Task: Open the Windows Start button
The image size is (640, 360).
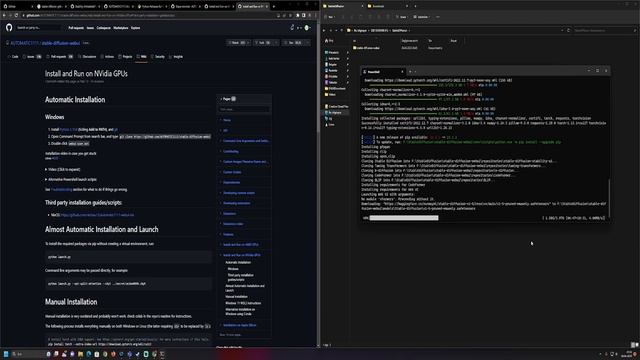Action: coord(6,354)
